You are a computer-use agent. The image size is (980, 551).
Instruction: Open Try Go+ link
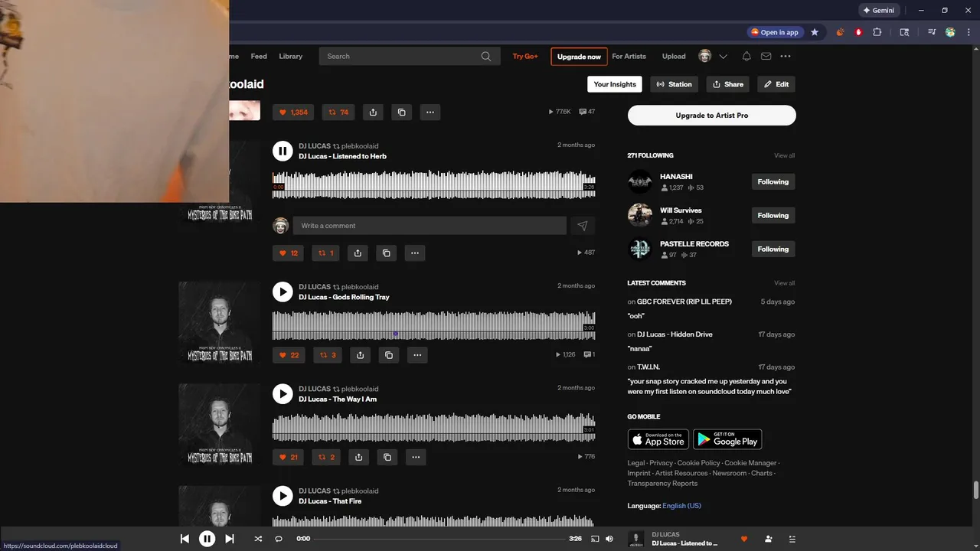pyautogui.click(x=525, y=56)
